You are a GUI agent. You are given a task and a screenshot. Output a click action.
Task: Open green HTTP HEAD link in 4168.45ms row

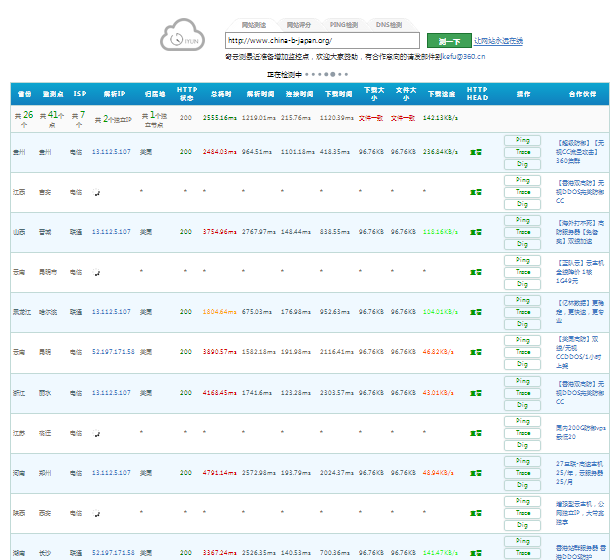click(x=476, y=393)
